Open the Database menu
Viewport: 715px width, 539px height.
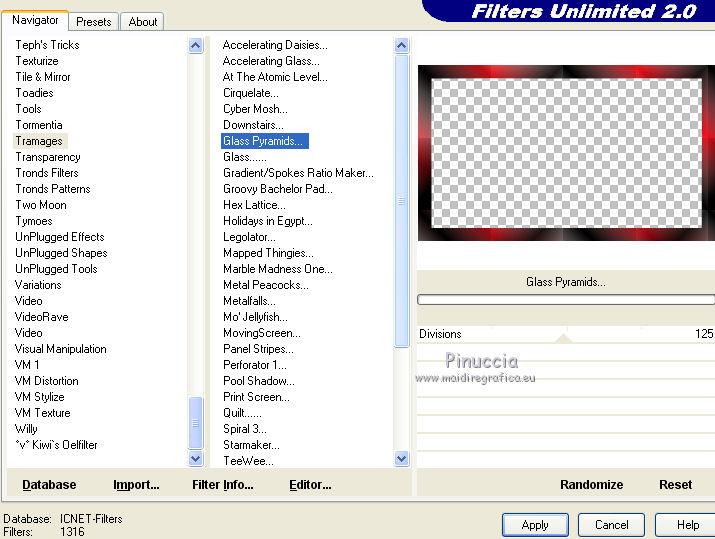[49, 484]
